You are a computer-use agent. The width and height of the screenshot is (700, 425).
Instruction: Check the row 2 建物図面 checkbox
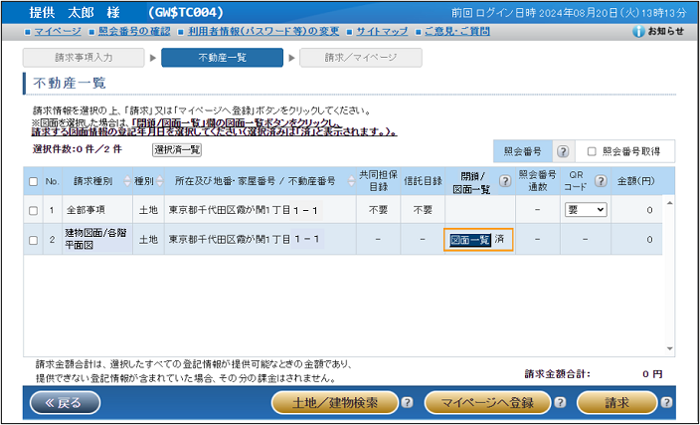click(33, 240)
